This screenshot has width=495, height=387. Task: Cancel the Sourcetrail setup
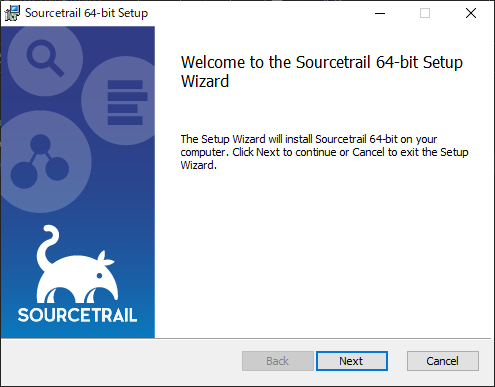tap(443, 361)
